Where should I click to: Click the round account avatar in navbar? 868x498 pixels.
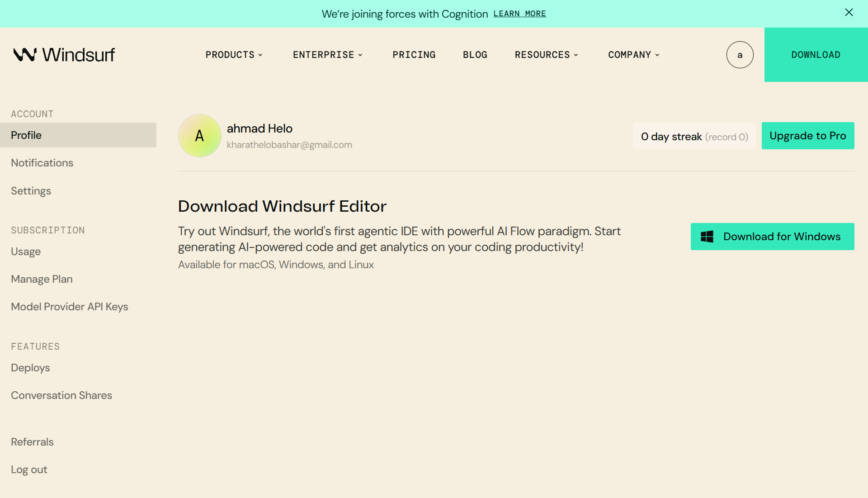coord(740,55)
